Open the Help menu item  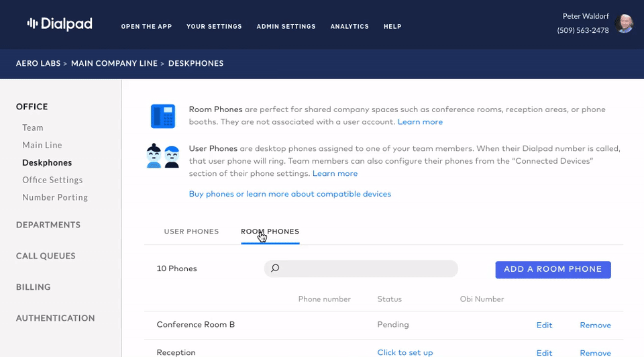[392, 26]
